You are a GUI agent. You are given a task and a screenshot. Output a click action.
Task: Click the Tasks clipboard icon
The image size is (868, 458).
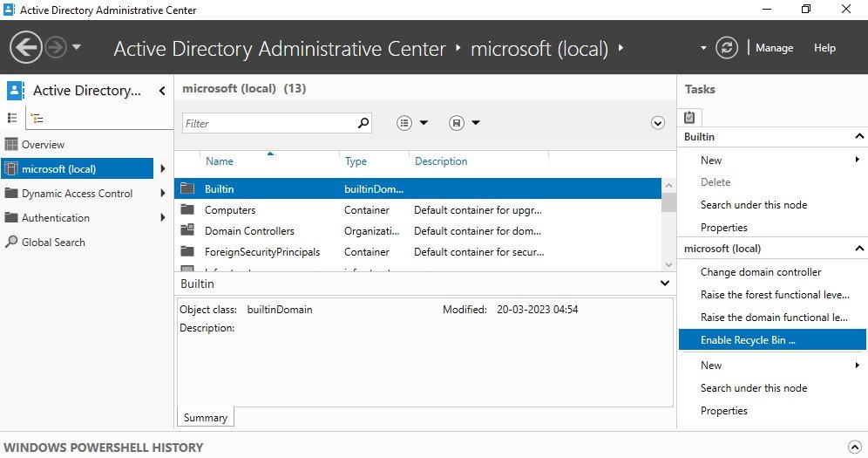pos(689,118)
